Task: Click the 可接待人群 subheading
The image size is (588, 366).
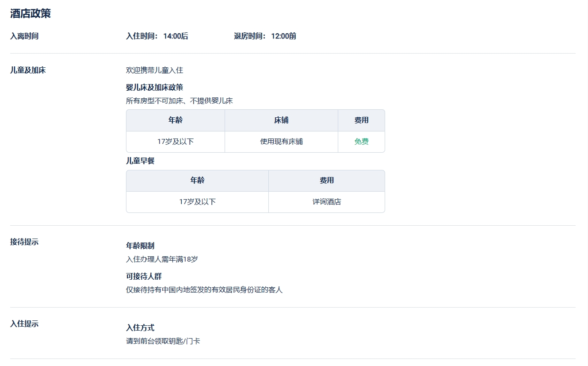Action: point(144,276)
